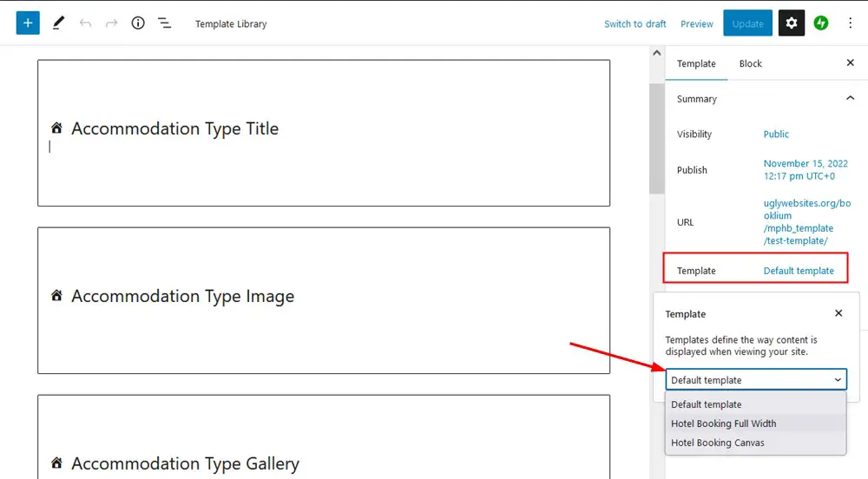The width and height of the screenshot is (868, 479).
Task: Click the Summary heading text
Action: pos(696,99)
